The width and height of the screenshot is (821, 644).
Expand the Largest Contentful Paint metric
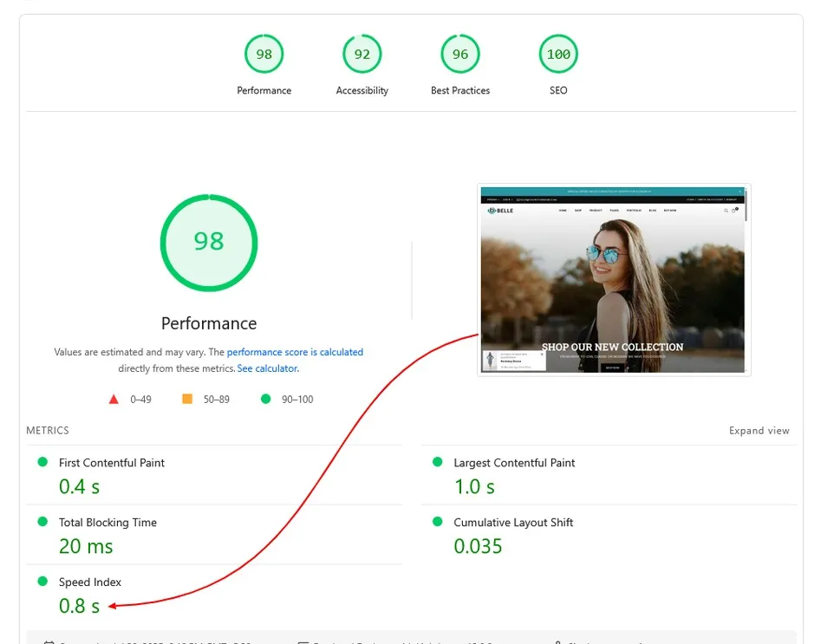[x=514, y=463]
